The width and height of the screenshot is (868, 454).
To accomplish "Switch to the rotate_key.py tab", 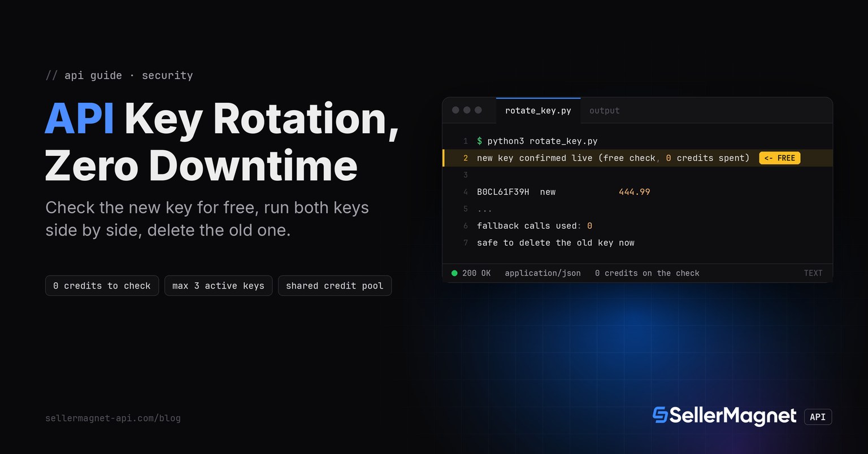I will click(538, 111).
